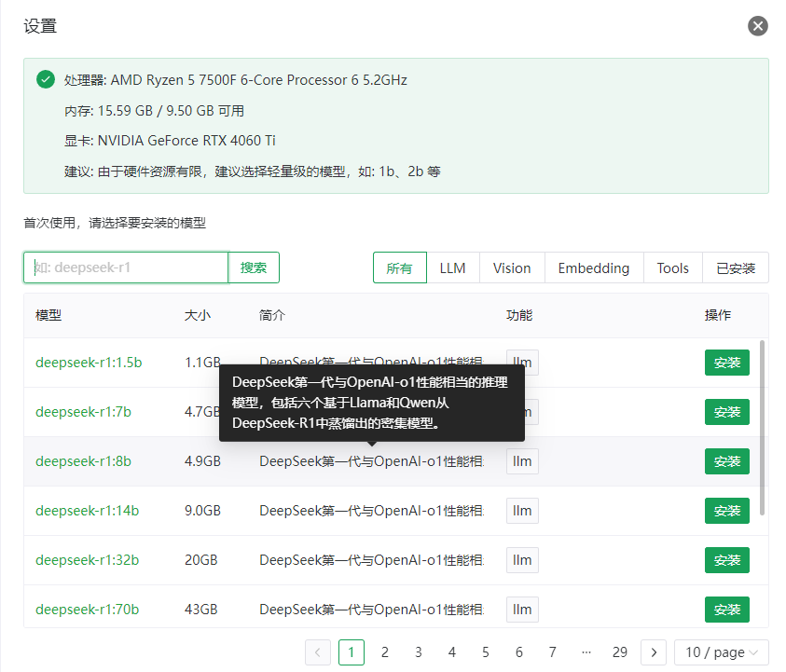
Task: Open the deepseek-r1:32b model link
Action: pyautogui.click(x=88, y=560)
